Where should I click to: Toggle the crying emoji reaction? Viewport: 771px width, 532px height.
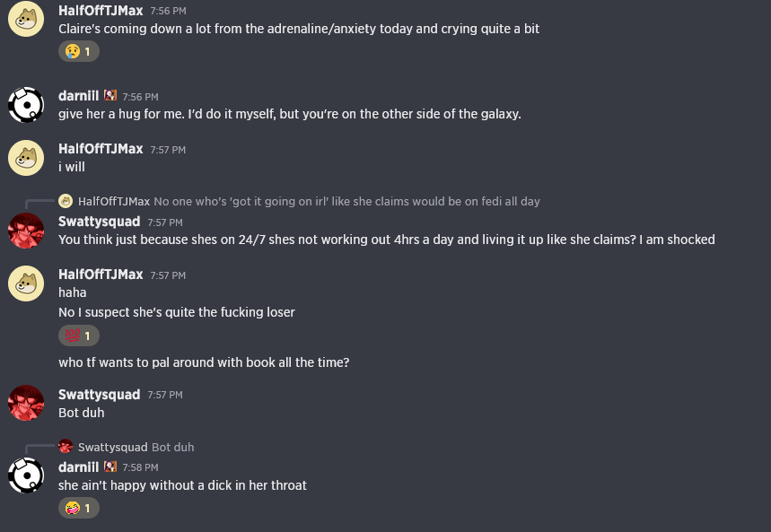79,52
